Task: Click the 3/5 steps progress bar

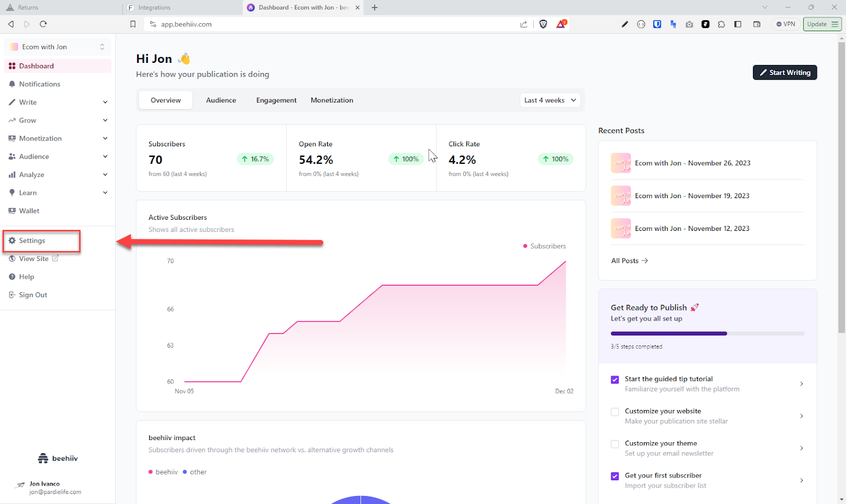Action: click(707, 333)
